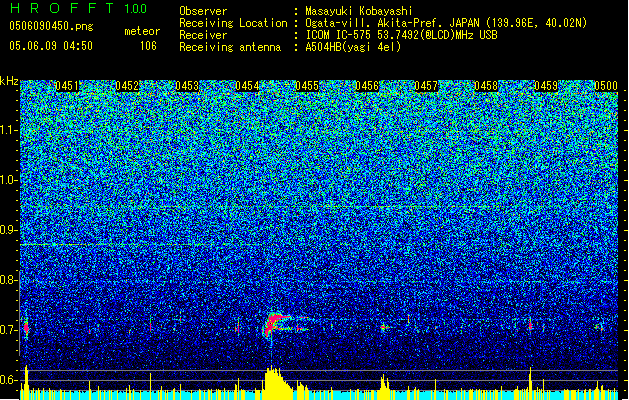Click the yellow power spike below 0459

[530, 383]
